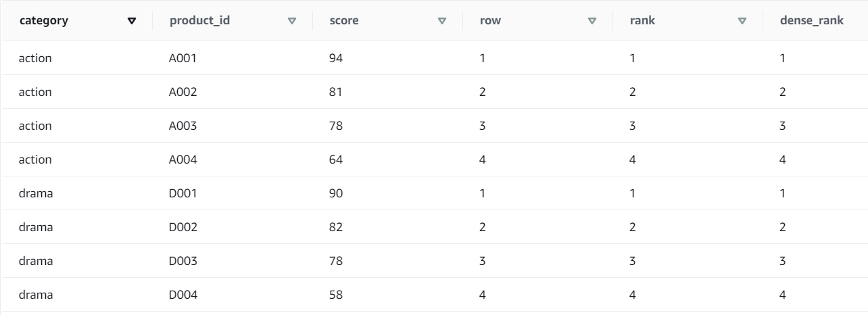868x315 pixels.
Task: Click the sort arrow on category column
Action: coord(132,21)
